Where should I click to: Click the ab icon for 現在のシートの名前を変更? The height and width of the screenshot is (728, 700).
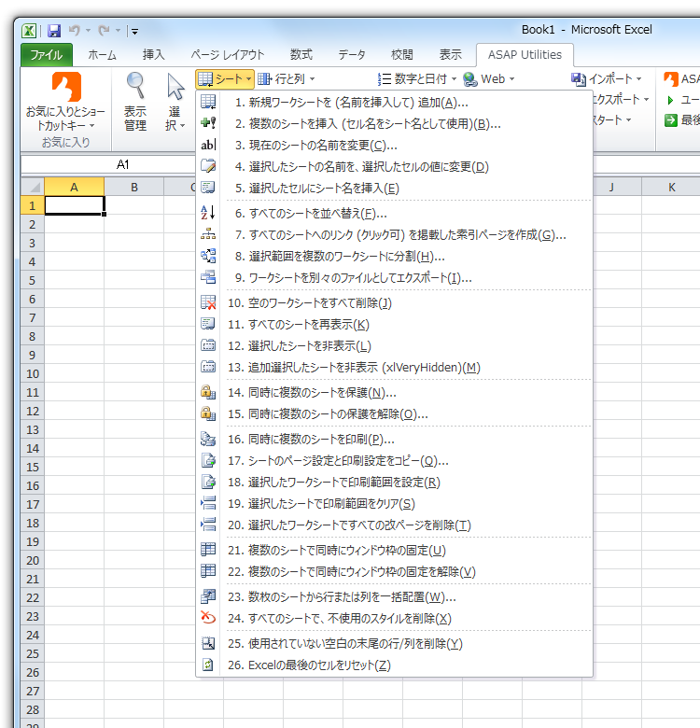point(208,145)
